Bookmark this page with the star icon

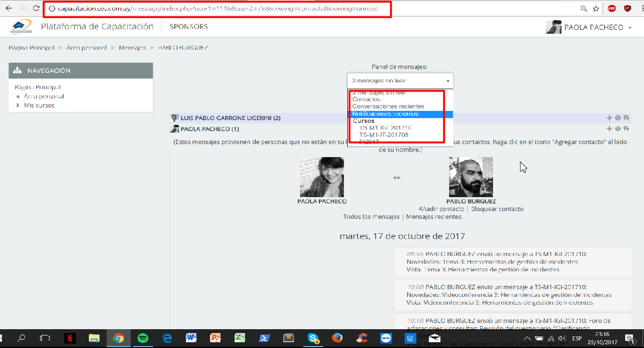[596, 8]
